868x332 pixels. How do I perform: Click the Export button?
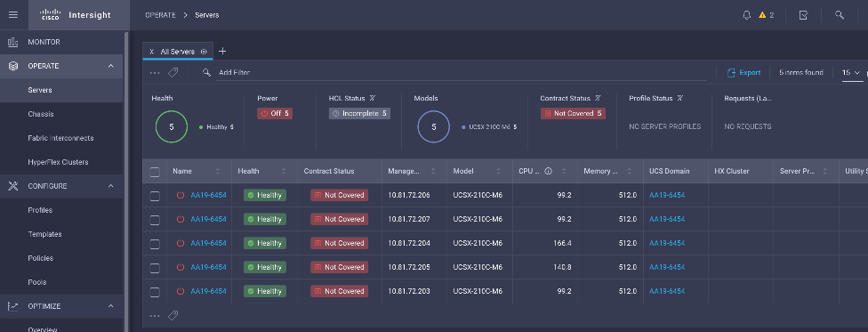click(743, 73)
